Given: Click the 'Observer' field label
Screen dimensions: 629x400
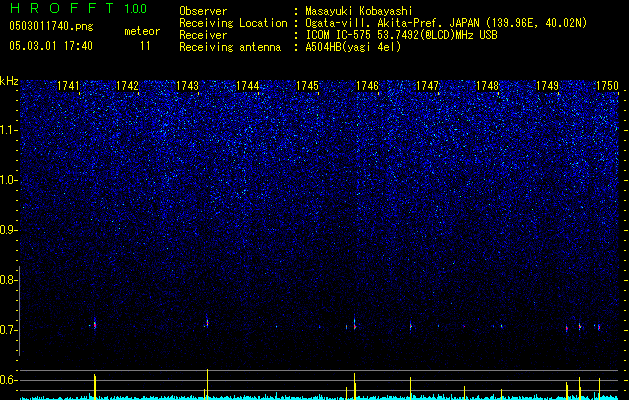Looking at the screenshot, I should pyautogui.click(x=203, y=11).
